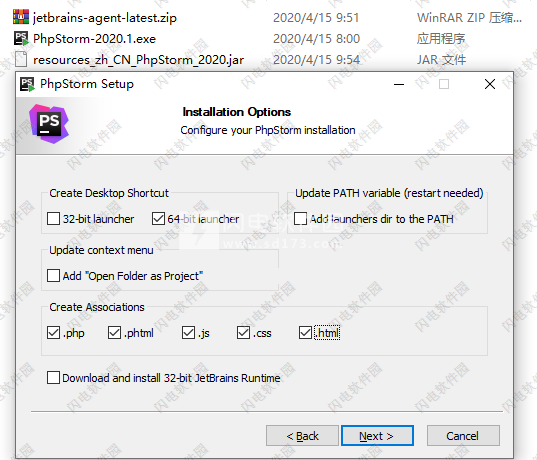Enable Download and install 32-bit JetBrains Runtime
537x460 pixels.
tap(53, 377)
